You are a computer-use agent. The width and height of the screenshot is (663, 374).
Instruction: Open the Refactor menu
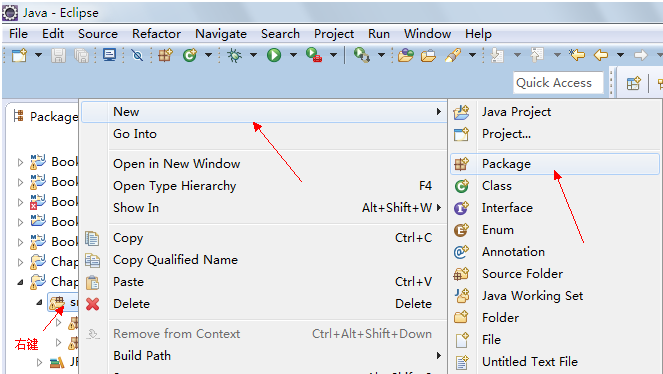pos(156,34)
